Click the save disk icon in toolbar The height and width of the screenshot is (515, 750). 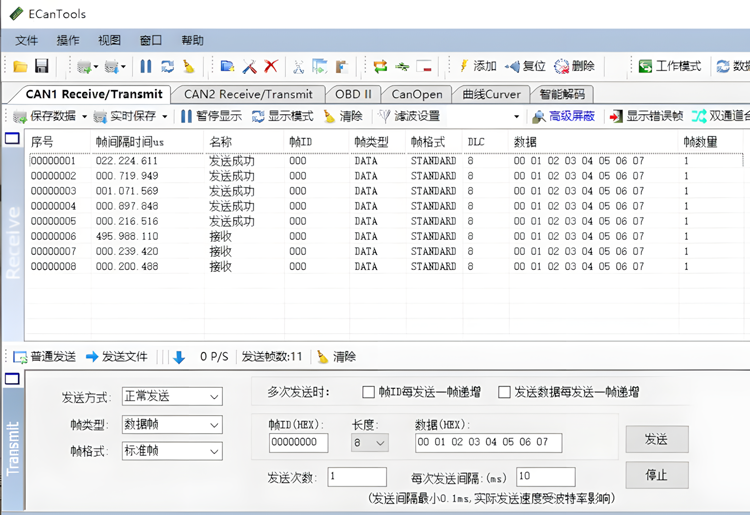tap(42, 67)
